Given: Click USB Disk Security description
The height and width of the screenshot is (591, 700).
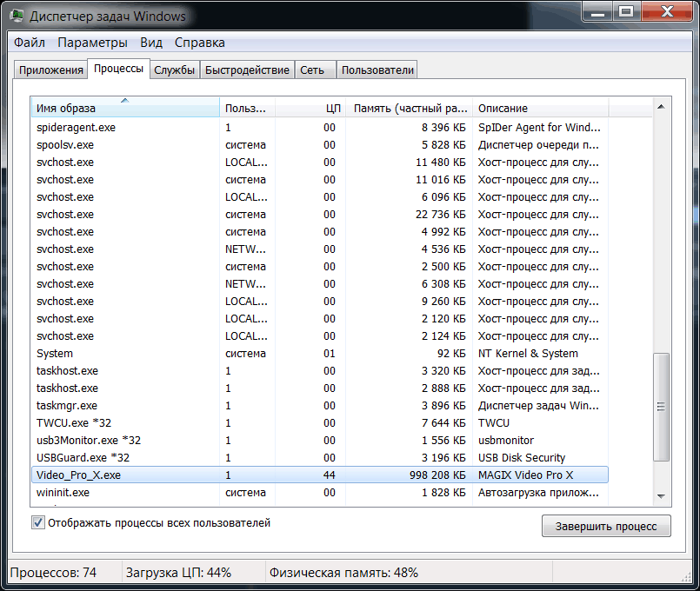Looking at the screenshot, I should pyautogui.click(x=522, y=458).
